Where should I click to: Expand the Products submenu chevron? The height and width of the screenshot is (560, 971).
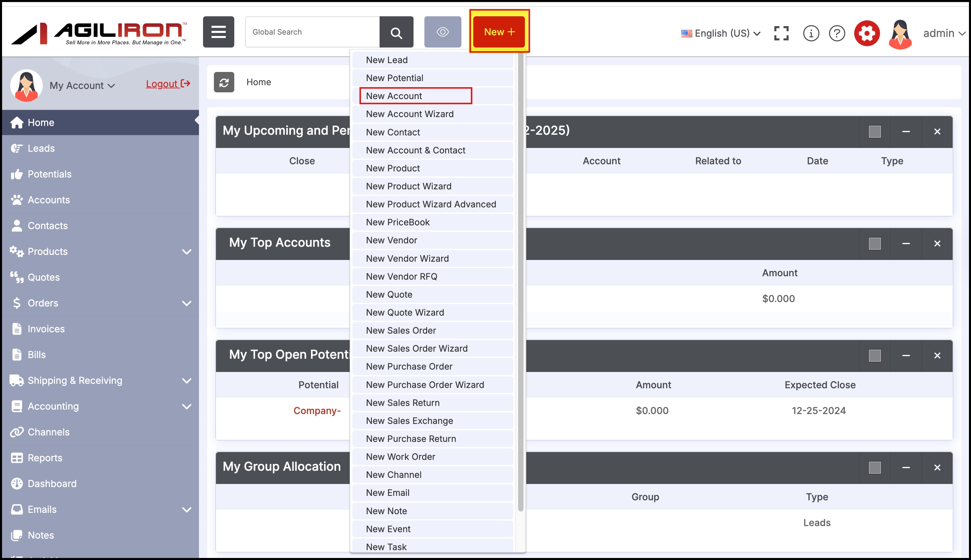click(x=187, y=251)
